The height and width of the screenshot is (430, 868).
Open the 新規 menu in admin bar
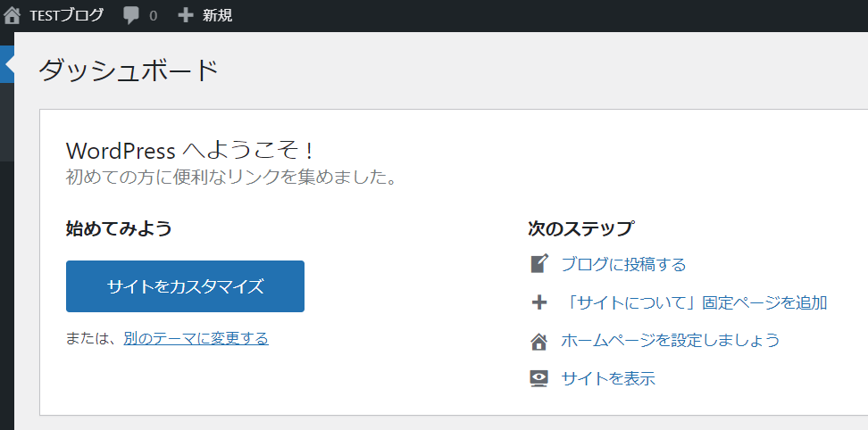coord(217,15)
